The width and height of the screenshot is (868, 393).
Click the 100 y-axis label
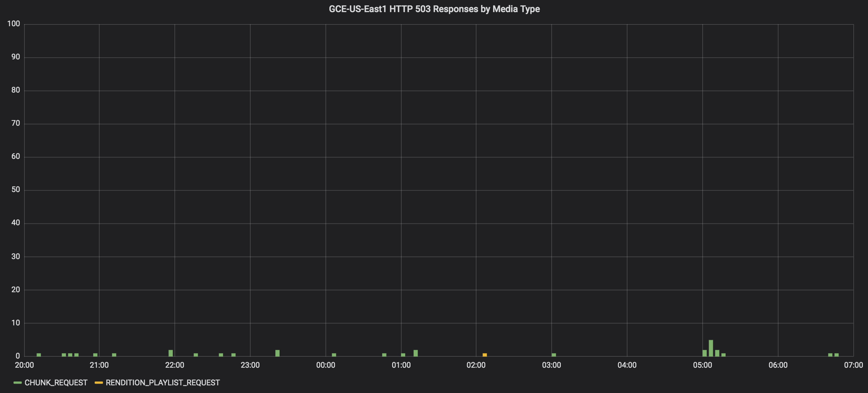point(14,24)
